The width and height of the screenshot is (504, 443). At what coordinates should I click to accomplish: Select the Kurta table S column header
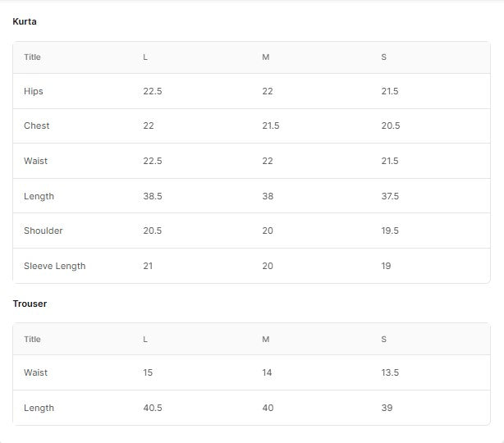point(383,57)
